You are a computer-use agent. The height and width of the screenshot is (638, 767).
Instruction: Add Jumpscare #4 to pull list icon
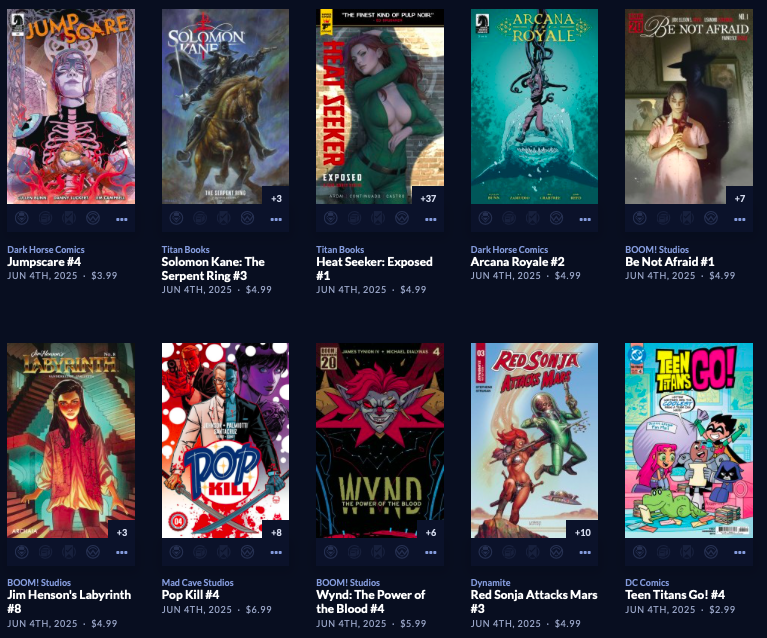tap(22, 218)
